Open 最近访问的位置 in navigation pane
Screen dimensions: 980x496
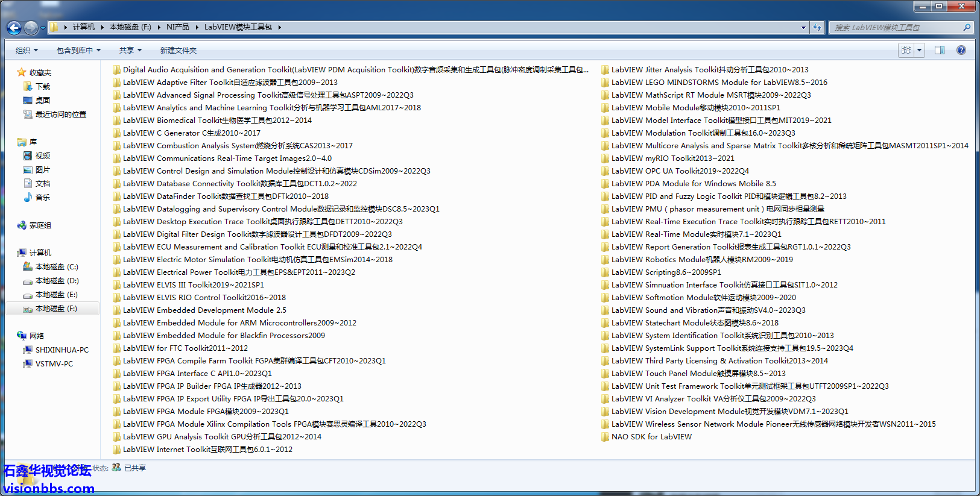click(x=60, y=114)
